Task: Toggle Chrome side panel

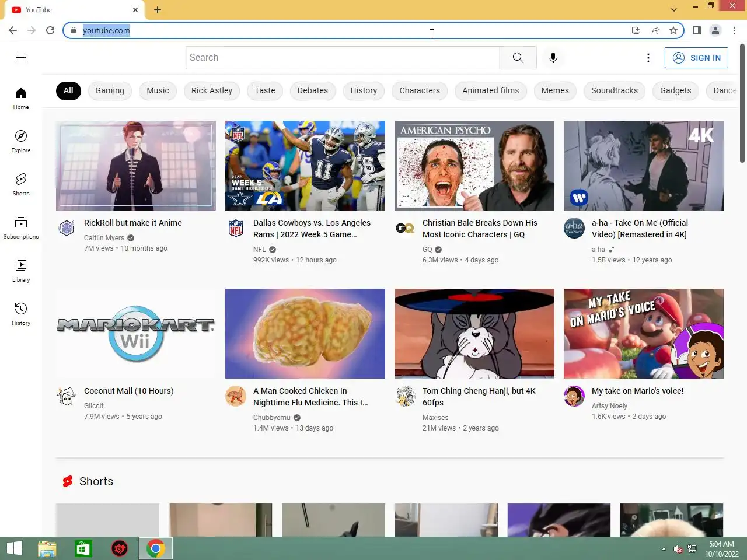Action: [x=697, y=30]
